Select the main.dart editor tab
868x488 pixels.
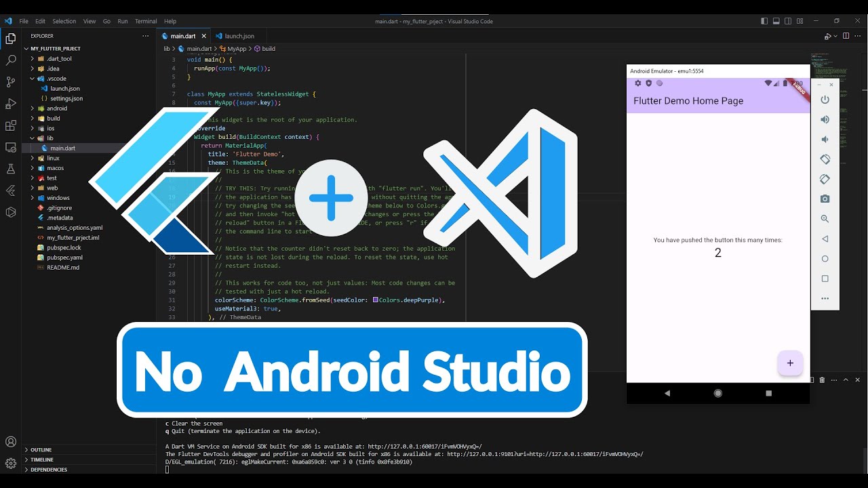tap(183, 36)
